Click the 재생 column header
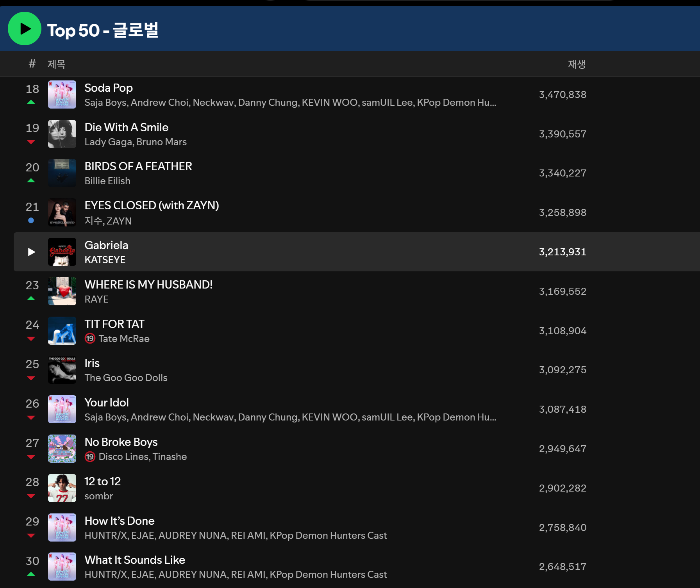Screen dimensions: 700x588 pyautogui.click(x=577, y=64)
